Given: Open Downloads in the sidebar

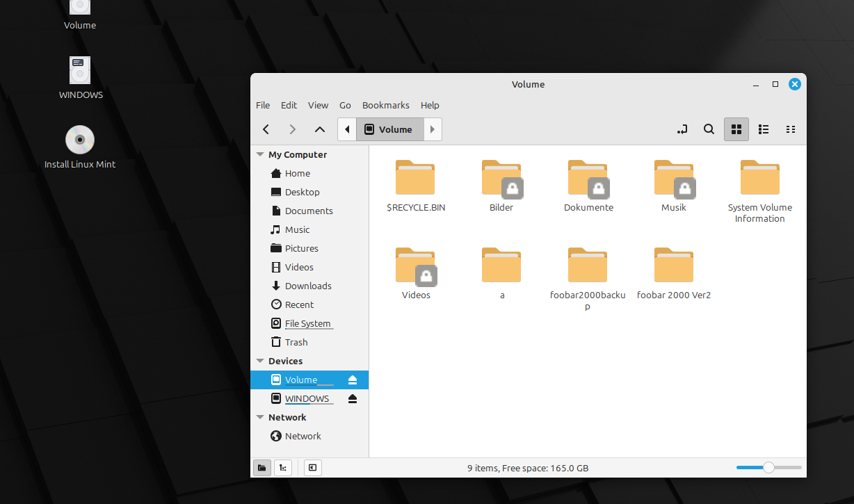Looking at the screenshot, I should [x=309, y=286].
